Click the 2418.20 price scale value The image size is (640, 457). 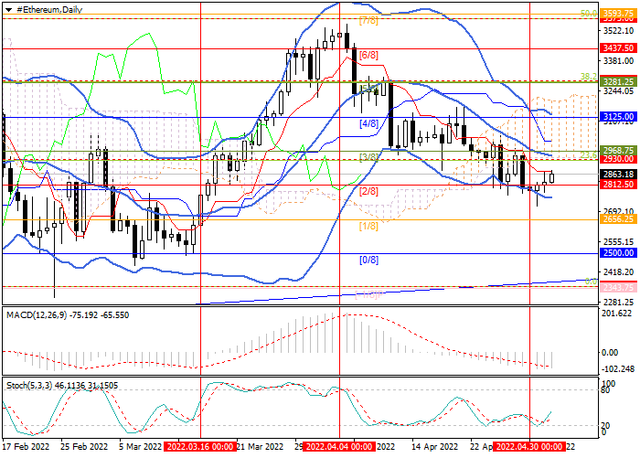coord(619,272)
